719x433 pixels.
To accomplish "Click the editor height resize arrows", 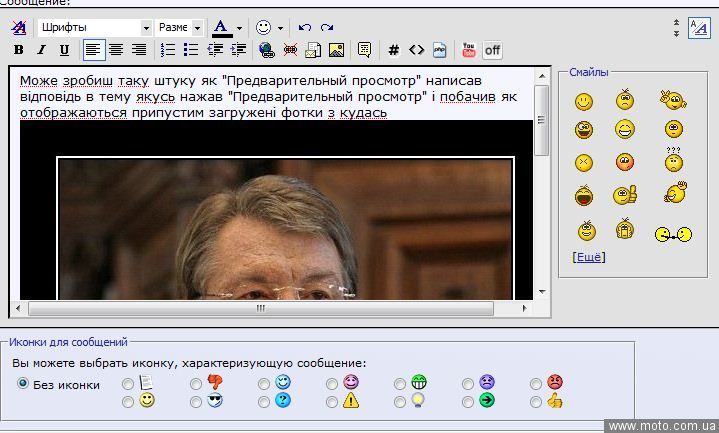I will (676, 28).
